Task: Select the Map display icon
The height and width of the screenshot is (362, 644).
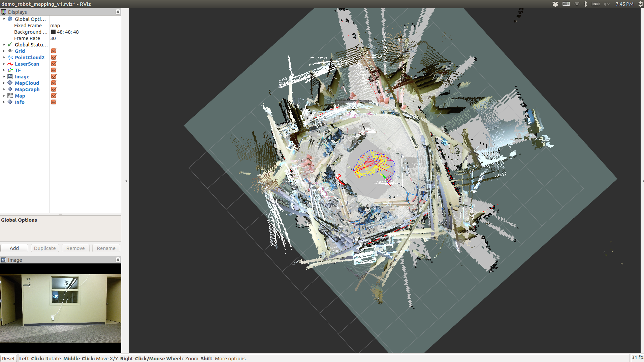Action: pos(10,96)
